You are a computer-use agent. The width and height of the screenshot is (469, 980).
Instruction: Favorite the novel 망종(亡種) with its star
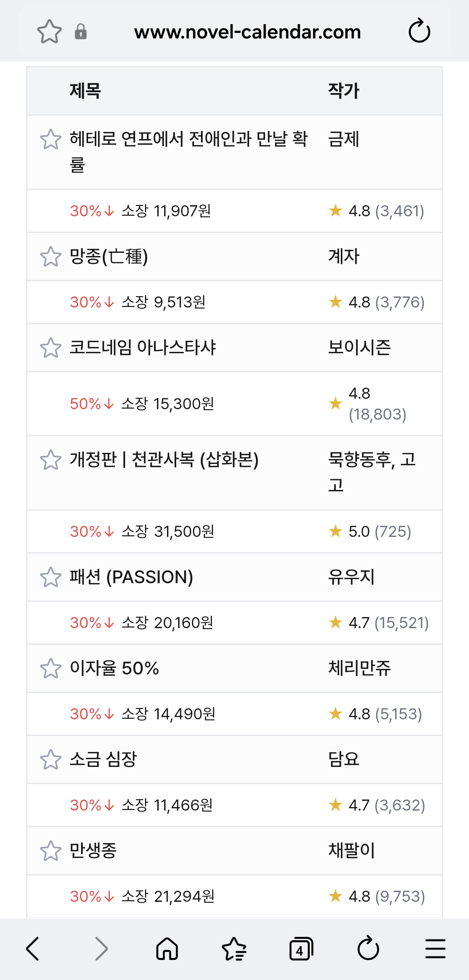click(x=50, y=256)
